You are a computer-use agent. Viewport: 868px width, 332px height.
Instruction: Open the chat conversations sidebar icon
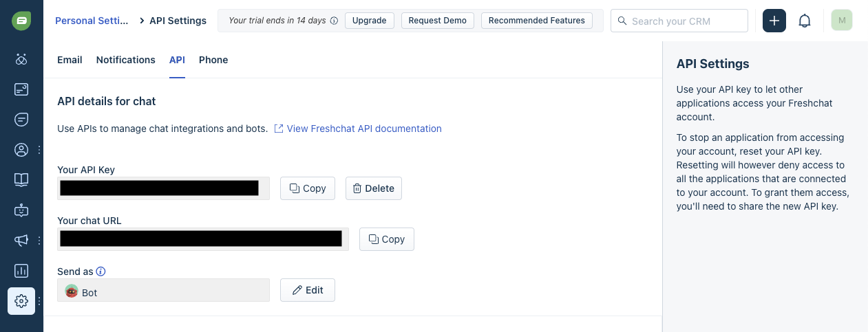21,119
